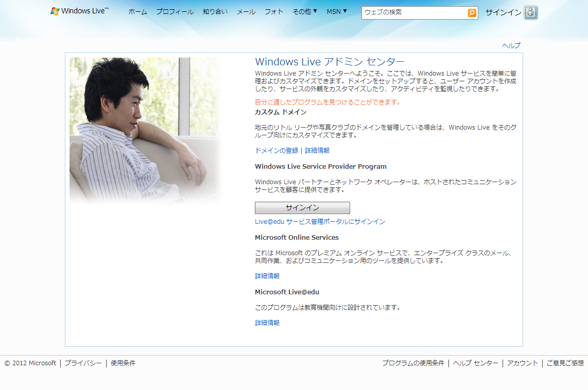
Task: Open プログラムの使用条件 footer link
Action: pos(413,363)
